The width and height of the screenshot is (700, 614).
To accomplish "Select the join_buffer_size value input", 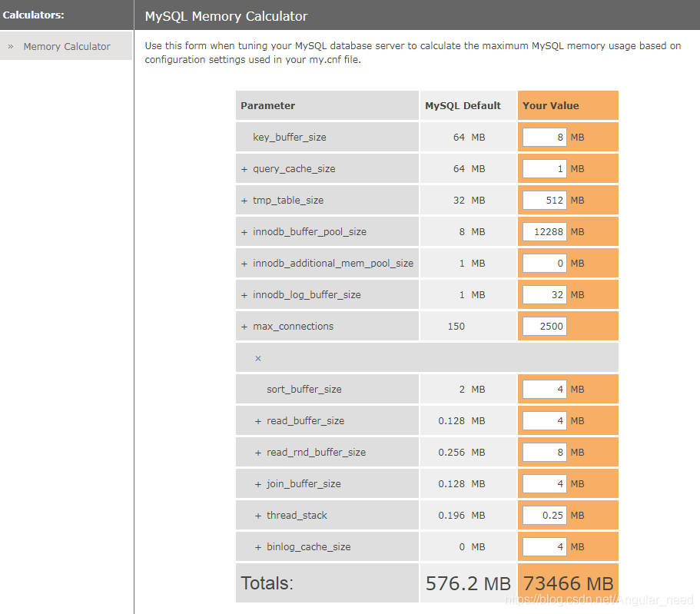I will 544,483.
